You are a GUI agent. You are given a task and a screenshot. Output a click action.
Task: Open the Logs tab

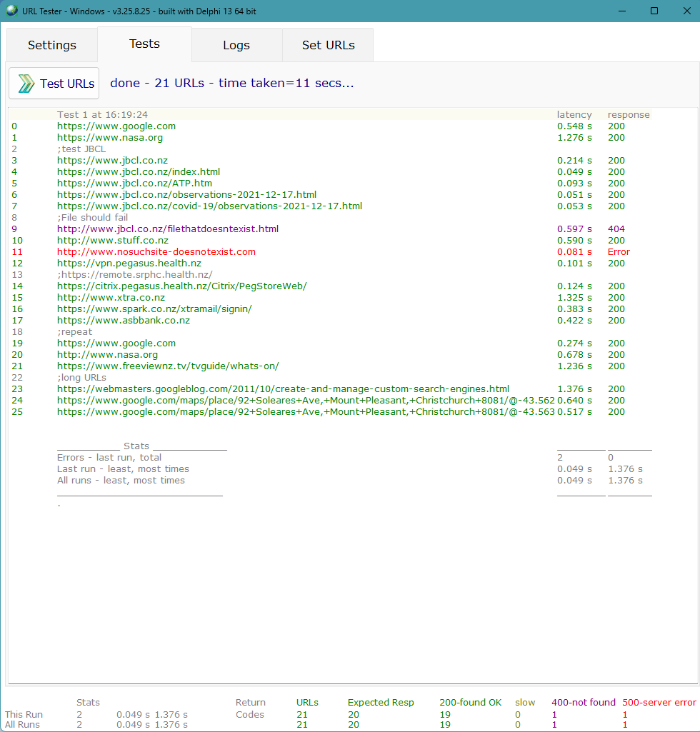click(x=236, y=44)
